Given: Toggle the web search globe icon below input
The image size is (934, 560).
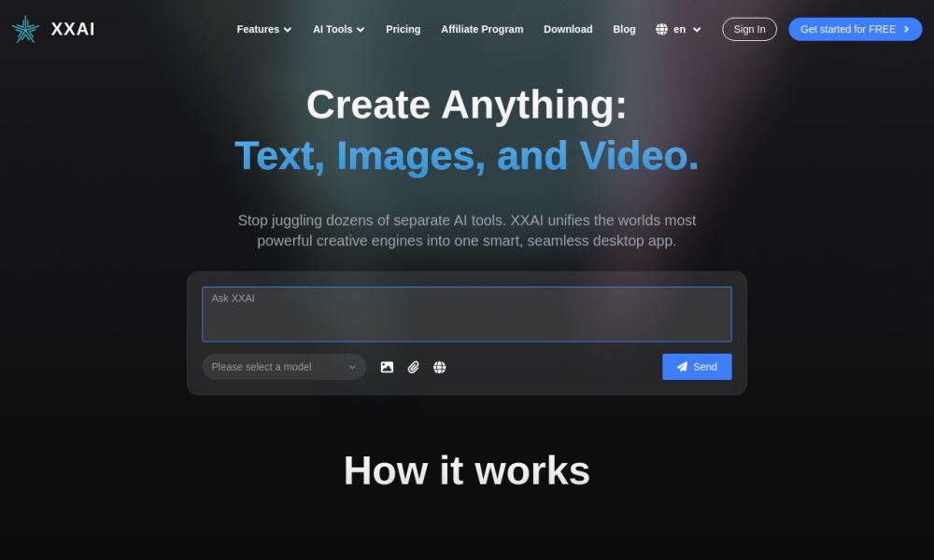Looking at the screenshot, I should pos(440,367).
